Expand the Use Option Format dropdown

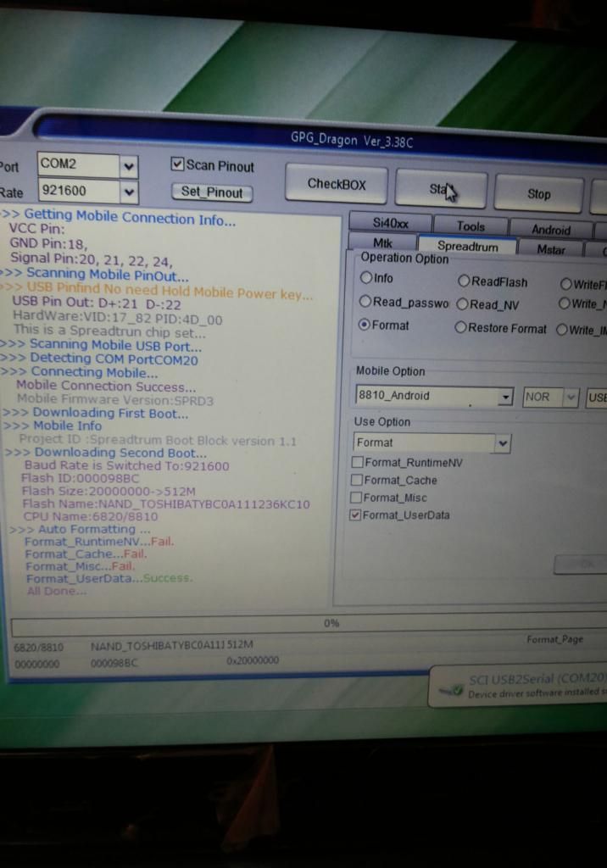click(x=502, y=443)
